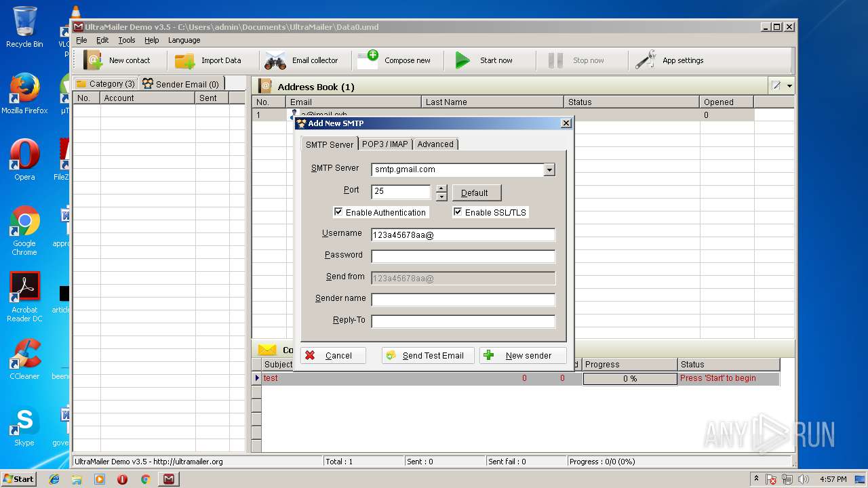Click the Default port button
Viewport: 868px width, 488px height.
coord(477,192)
